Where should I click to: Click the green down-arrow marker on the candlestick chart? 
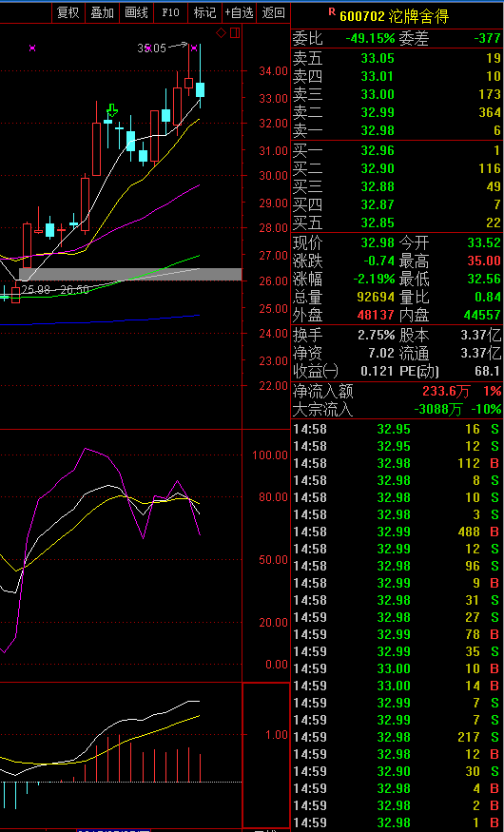[112, 110]
